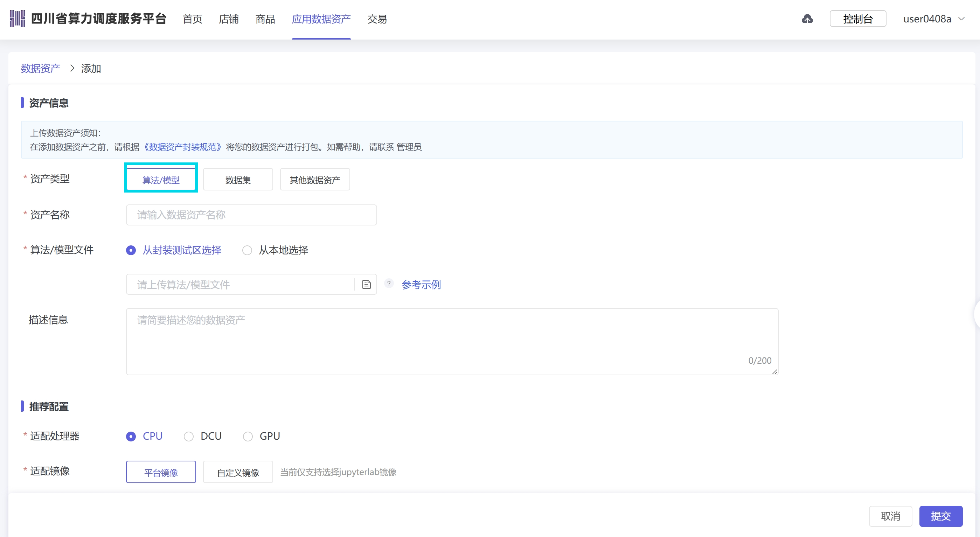Viewport: 980px width, 537px height.
Task: Select 算法/模型 asset type tab
Action: [161, 179]
